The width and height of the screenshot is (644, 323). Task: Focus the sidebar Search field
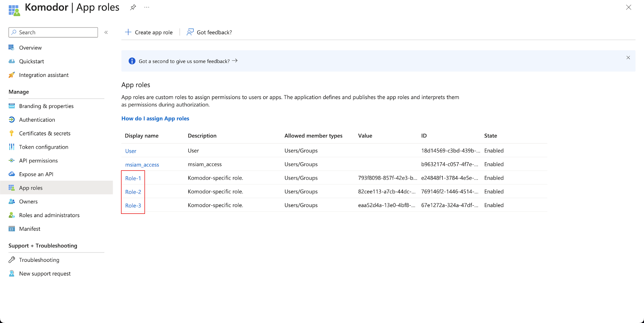(53, 32)
